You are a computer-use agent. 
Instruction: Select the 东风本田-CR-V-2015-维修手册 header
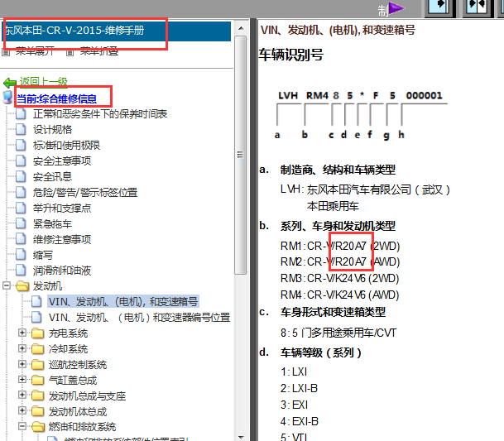[117, 31]
